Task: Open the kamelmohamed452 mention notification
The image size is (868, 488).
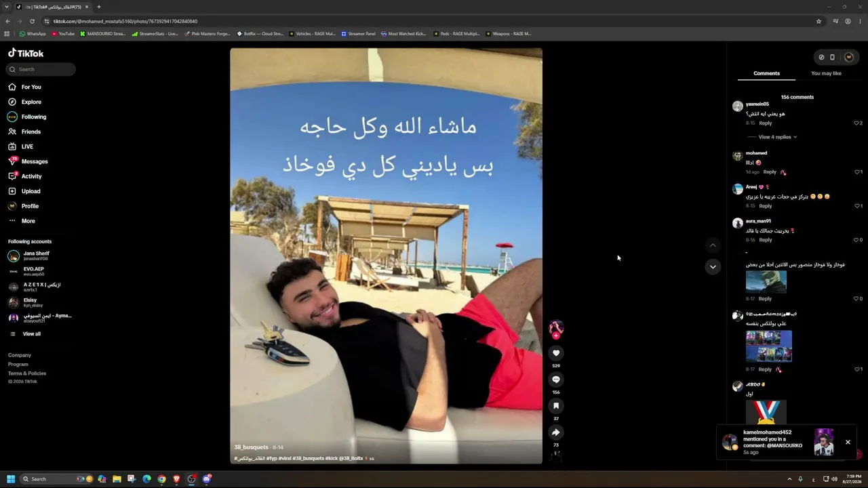Action: click(x=778, y=442)
